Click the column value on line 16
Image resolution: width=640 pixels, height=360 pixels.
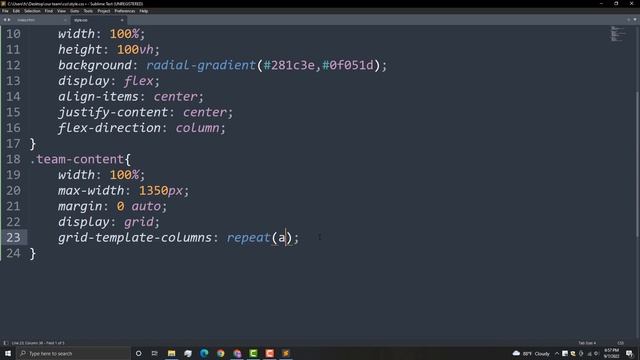(198, 128)
